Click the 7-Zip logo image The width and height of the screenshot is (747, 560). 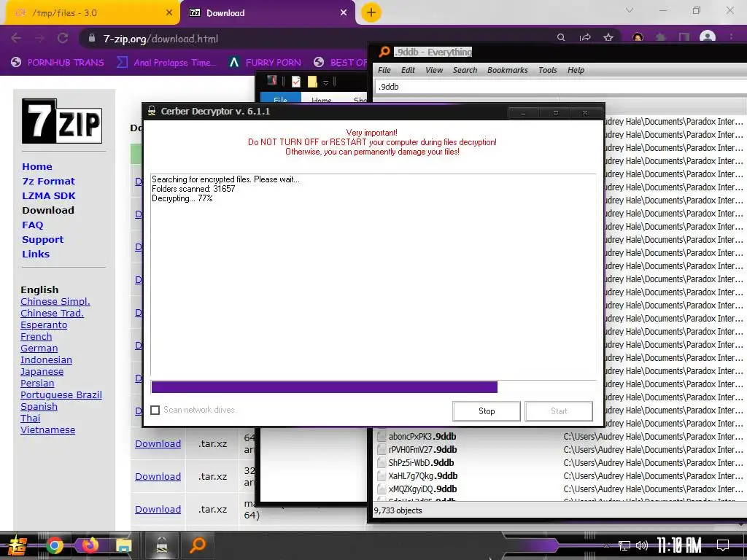(62, 121)
